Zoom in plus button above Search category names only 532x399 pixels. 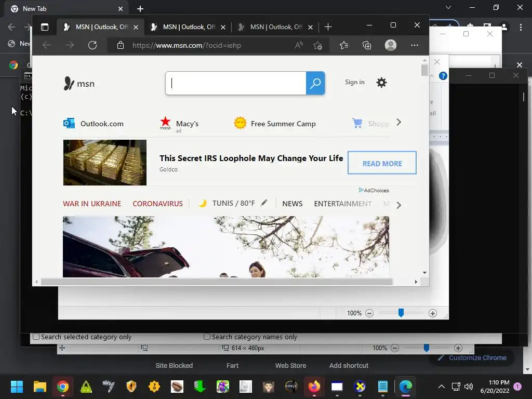[x=433, y=313]
